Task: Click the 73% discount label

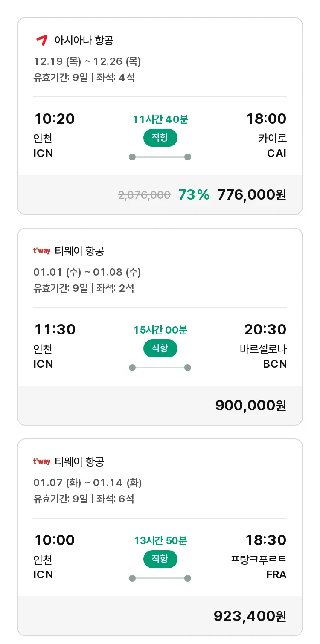Action: [x=194, y=195]
